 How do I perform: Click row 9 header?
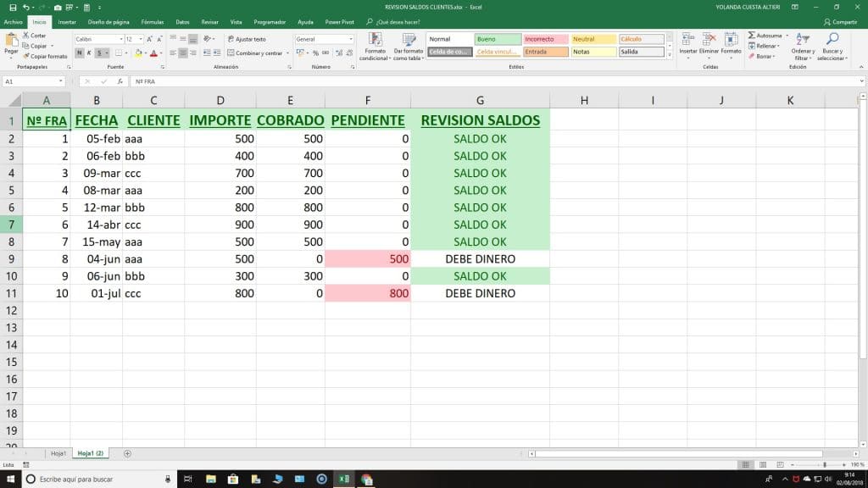pos(11,259)
